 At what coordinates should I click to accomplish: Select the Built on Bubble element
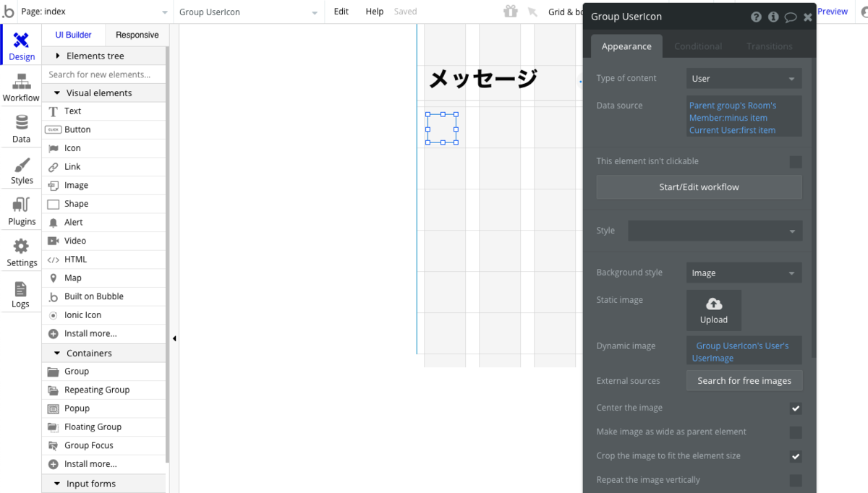pyautogui.click(x=104, y=296)
